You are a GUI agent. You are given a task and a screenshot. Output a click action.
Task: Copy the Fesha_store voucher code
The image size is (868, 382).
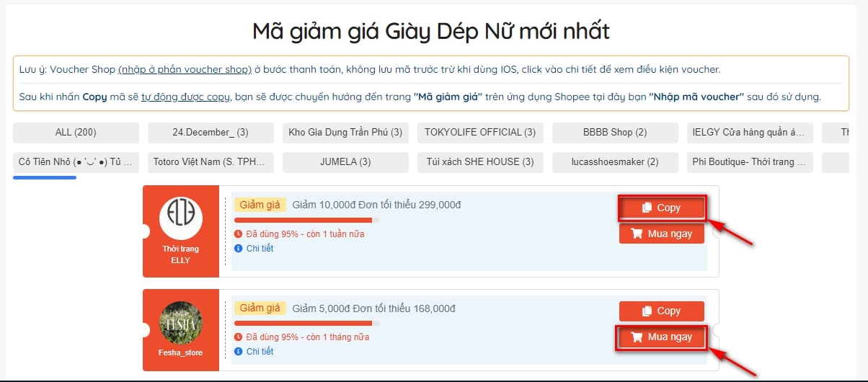(661, 311)
